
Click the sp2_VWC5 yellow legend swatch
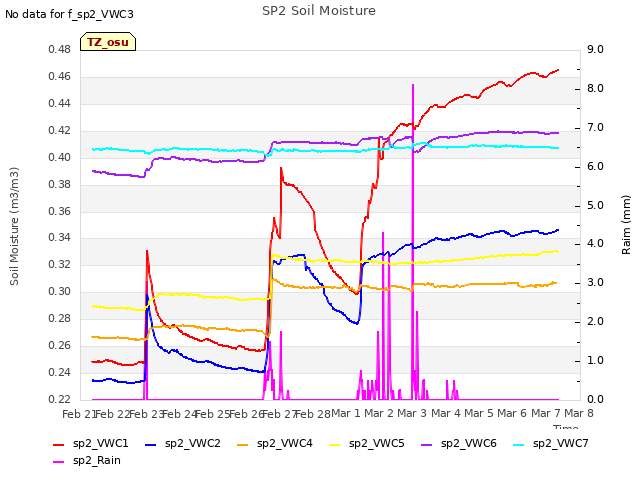click(x=335, y=445)
